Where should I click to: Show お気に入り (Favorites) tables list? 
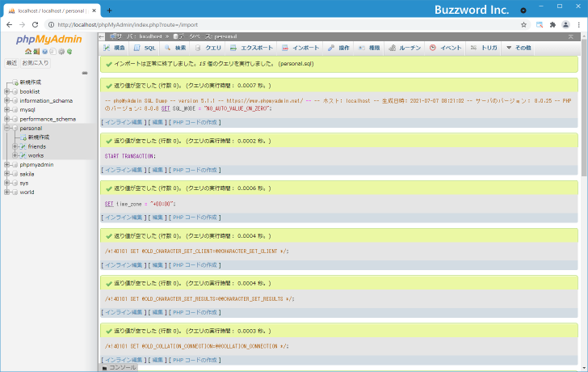coord(36,63)
